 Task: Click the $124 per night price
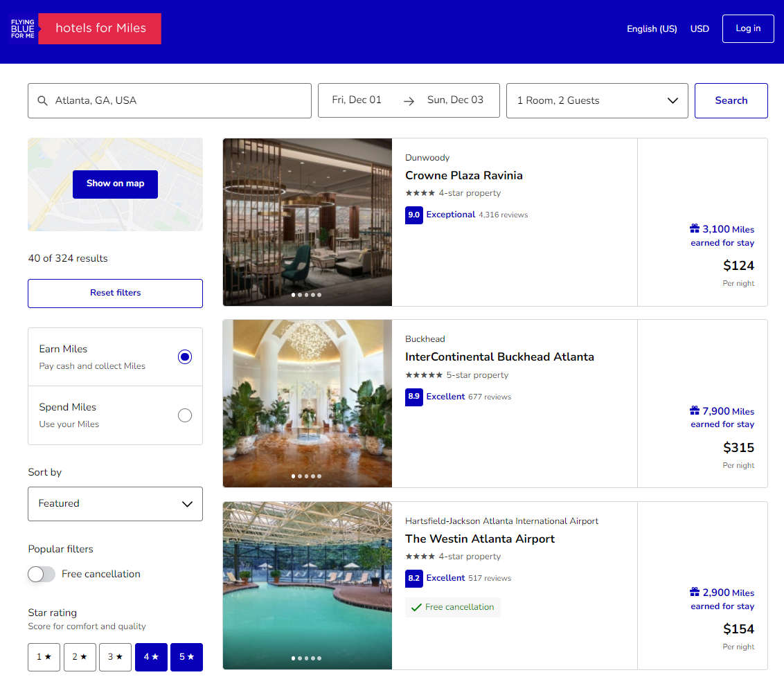(x=738, y=266)
